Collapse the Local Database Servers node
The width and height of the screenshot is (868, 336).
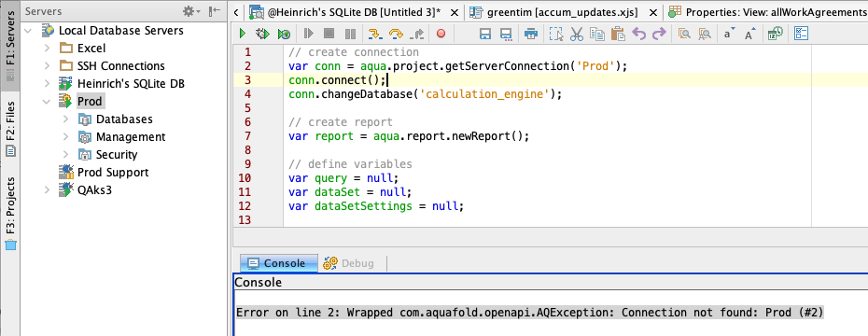pos(28,31)
